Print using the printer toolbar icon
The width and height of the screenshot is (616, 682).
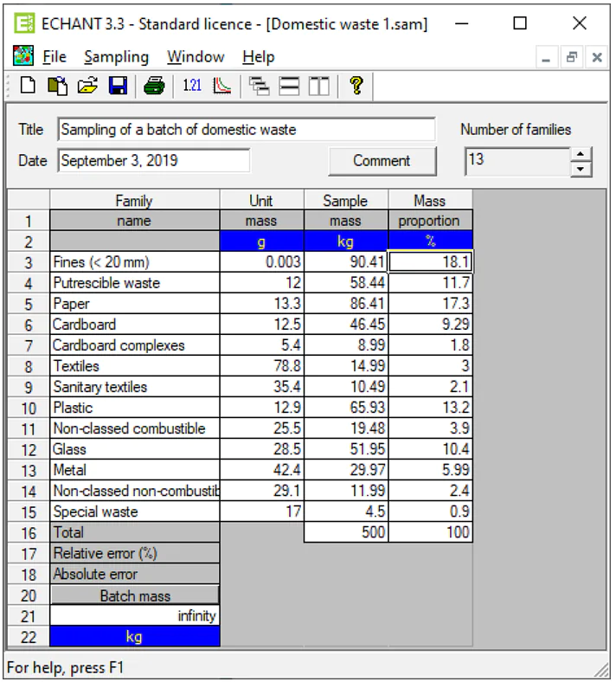154,85
